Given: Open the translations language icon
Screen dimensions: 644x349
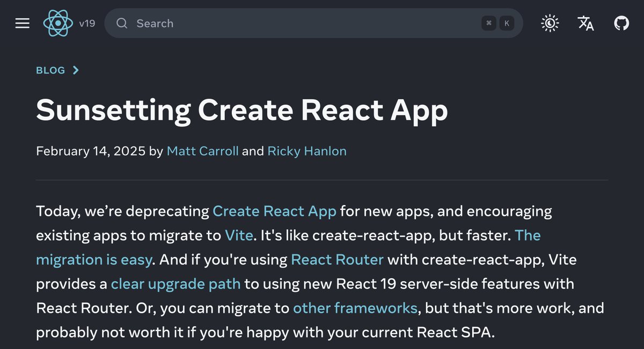Looking at the screenshot, I should pos(586,23).
